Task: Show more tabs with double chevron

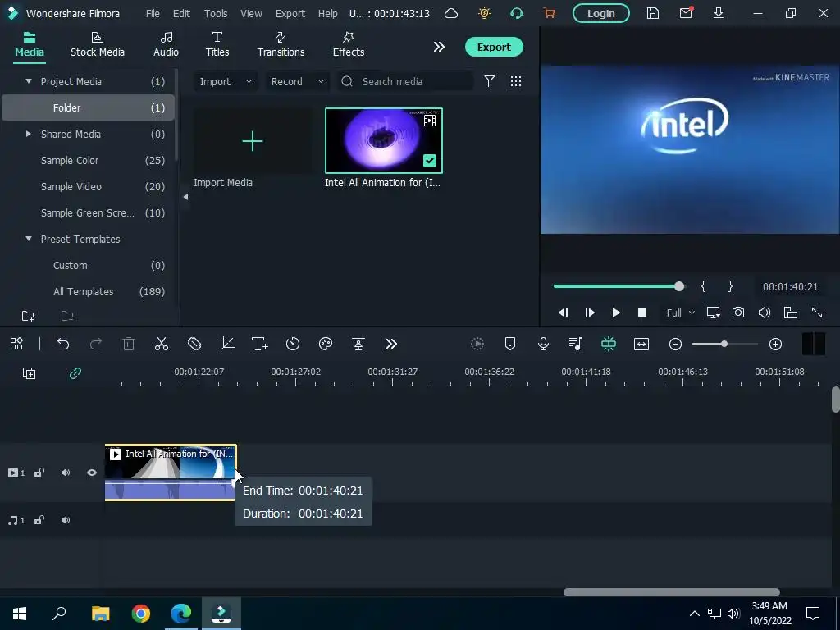Action: pos(439,47)
